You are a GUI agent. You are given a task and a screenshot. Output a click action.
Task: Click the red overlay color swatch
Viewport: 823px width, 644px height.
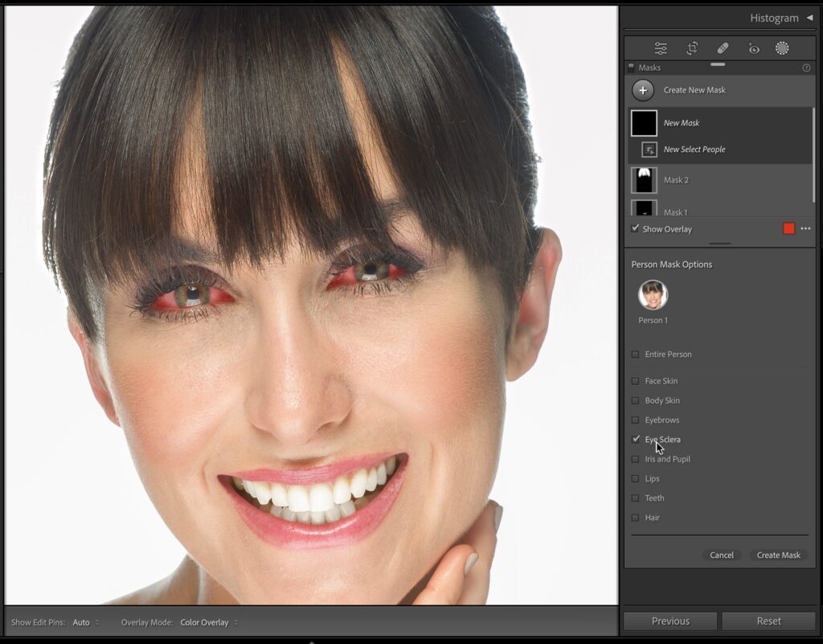788,229
